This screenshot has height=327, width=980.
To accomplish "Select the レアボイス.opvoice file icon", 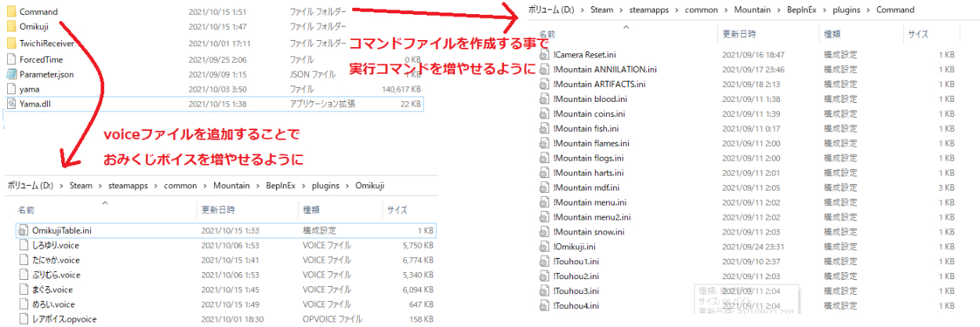I will [x=23, y=319].
